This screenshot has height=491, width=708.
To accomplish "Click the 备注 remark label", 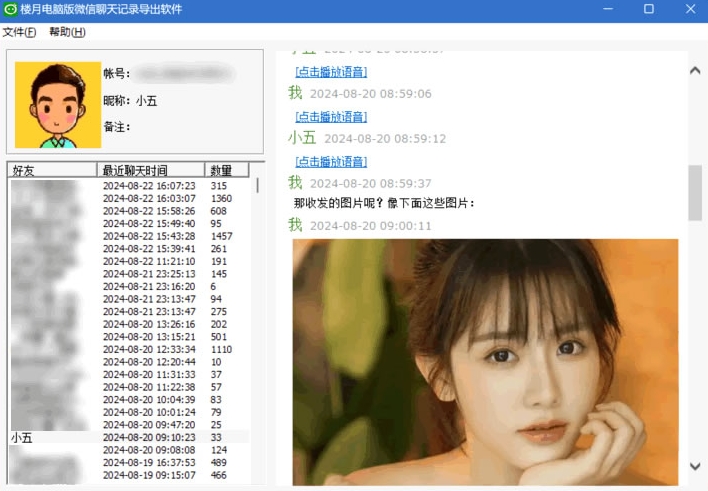I will [116, 127].
